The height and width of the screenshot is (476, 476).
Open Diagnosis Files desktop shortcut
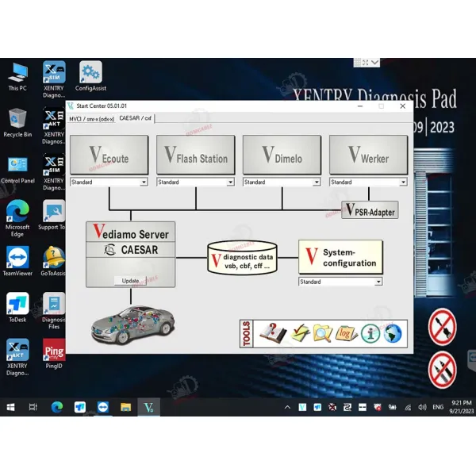(53, 311)
